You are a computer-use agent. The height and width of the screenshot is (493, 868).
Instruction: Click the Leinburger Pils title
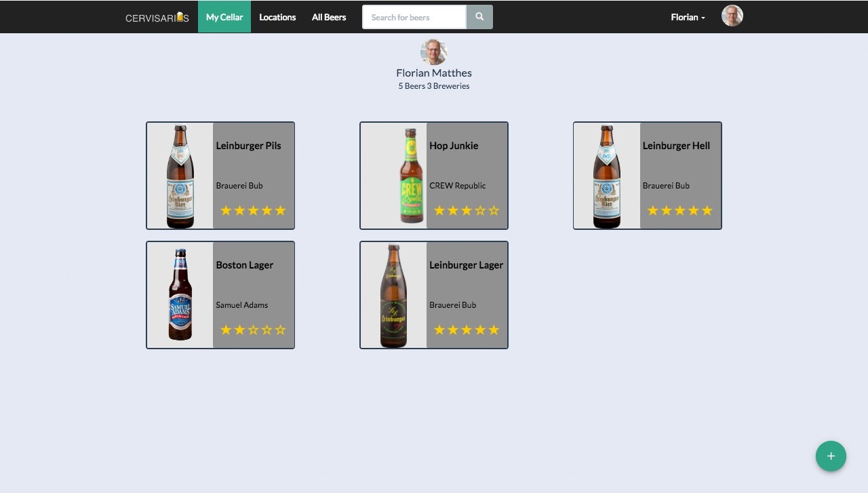(248, 146)
